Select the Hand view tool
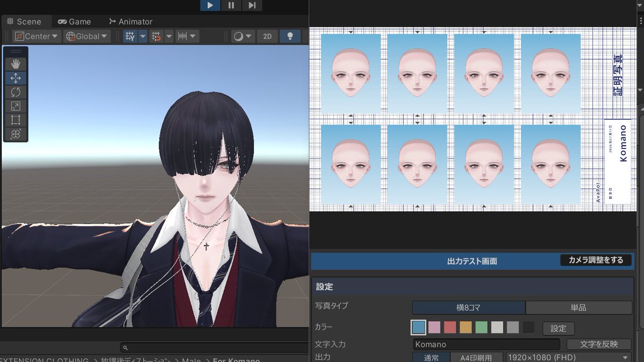 [x=16, y=64]
